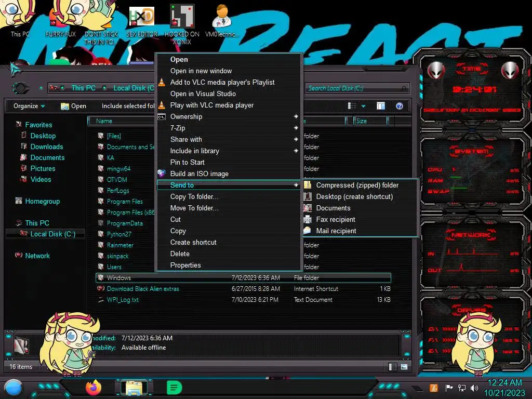Toggle the preview pane icon

(381, 106)
